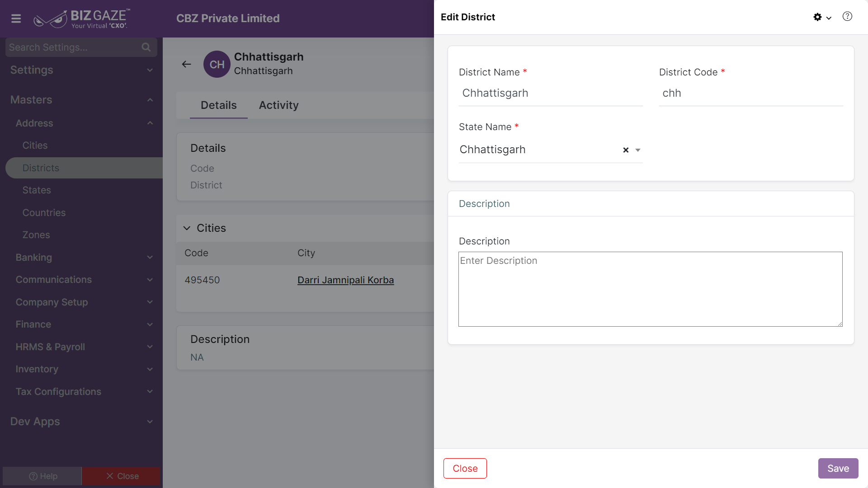The image size is (868, 488).
Task: Click the Help button at sidebar bottom
Action: click(42, 476)
